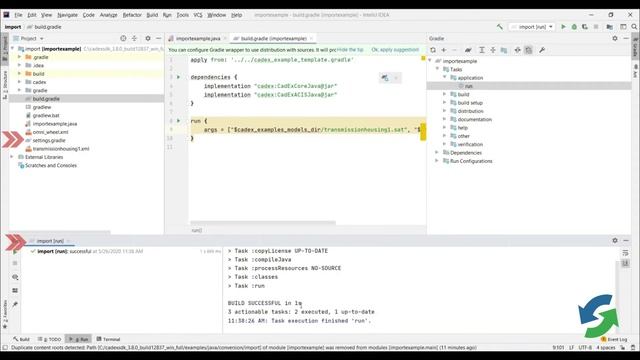
Task: Click Execute Gradle Task elephant icon
Action: point(468,50)
